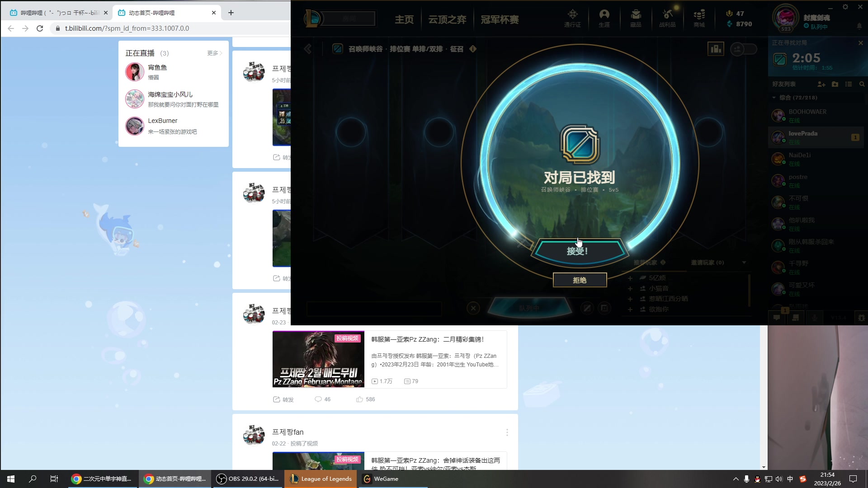The image size is (868, 488).
Task: Add a friend in friends list
Action: [x=821, y=84]
